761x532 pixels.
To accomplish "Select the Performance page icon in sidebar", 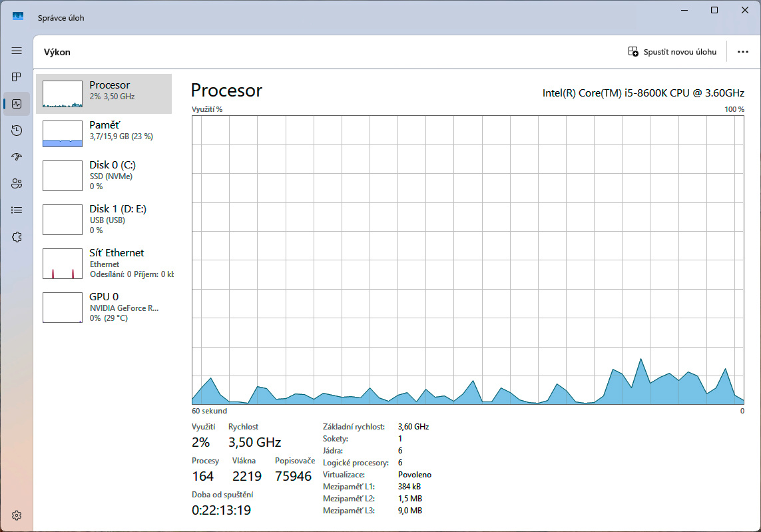I will click(x=17, y=104).
